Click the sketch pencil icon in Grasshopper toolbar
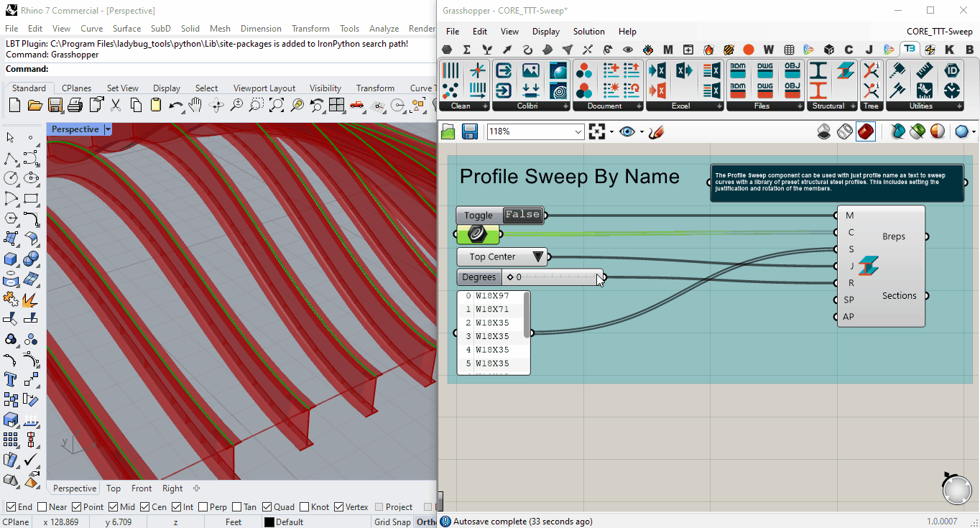 (x=655, y=131)
